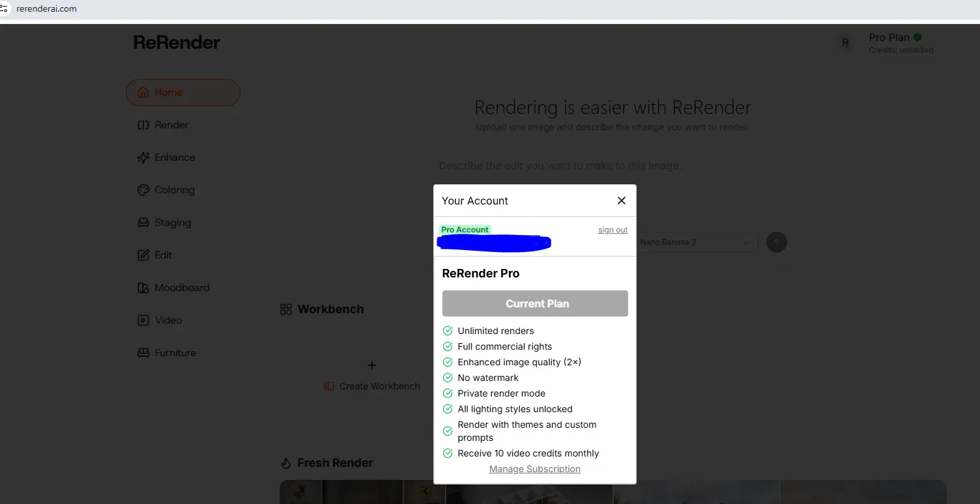Click the Manage Subscription link
The width and height of the screenshot is (980, 504).
coord(535,469)
